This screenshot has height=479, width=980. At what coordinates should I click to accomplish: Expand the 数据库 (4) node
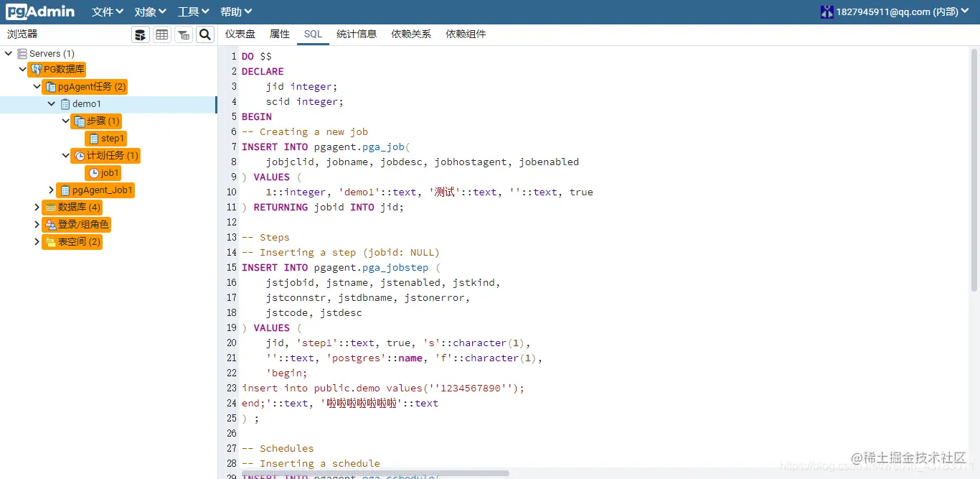(x=36, y=207)
